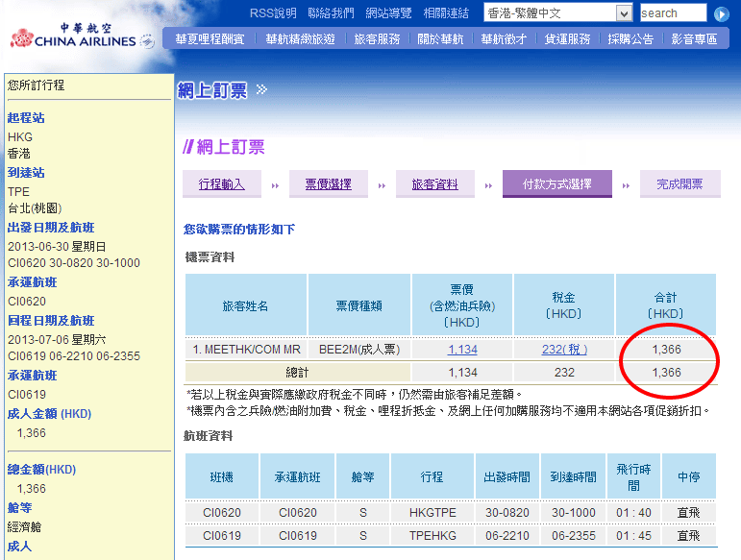Select the 旅客資料 step
741x560 pixels.
point(434,184)
